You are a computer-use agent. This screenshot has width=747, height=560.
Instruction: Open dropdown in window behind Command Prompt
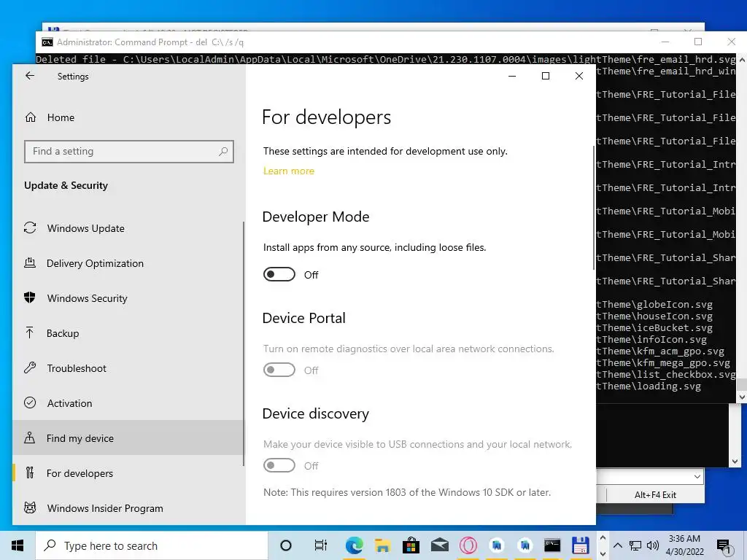click(697, 477)
